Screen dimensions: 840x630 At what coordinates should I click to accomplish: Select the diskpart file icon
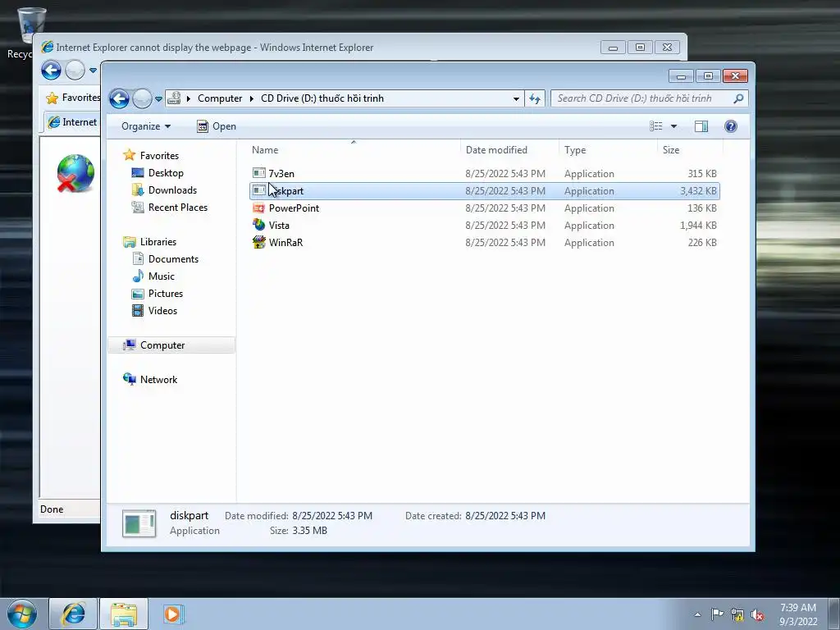click(x=258, y=190)
